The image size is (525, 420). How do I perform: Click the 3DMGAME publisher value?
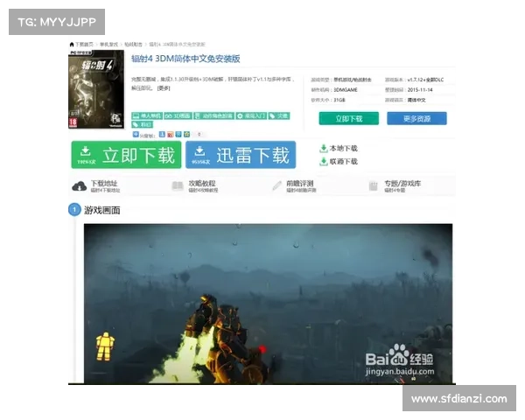346,90
